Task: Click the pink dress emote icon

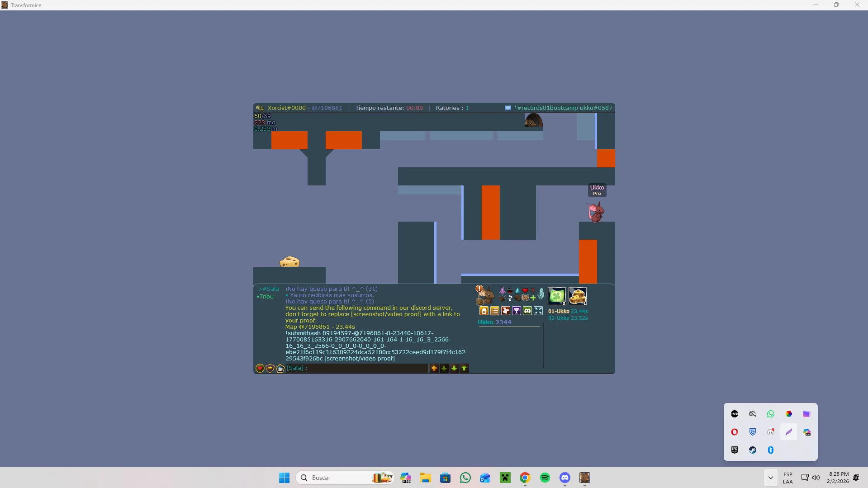Action: (503, 291)
